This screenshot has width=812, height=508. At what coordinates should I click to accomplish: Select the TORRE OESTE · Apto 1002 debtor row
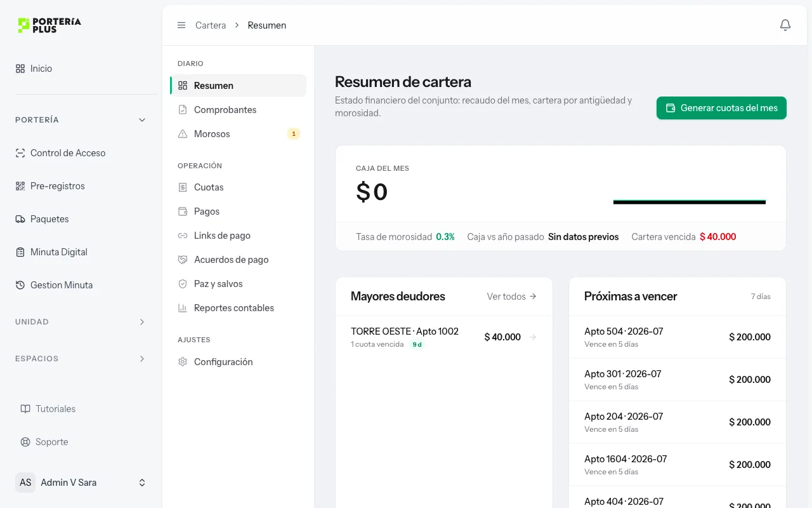(444, 337)
